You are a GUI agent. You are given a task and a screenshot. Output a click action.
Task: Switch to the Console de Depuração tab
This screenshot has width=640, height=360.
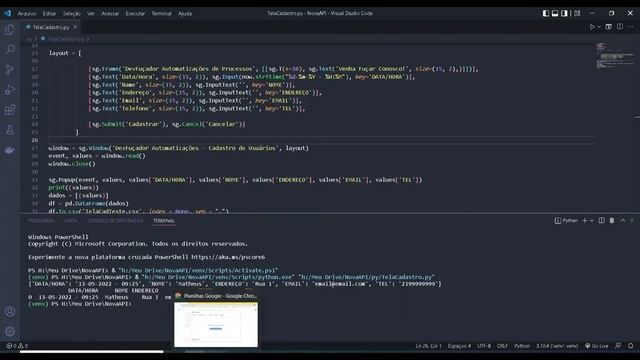(x=115, y=221)
